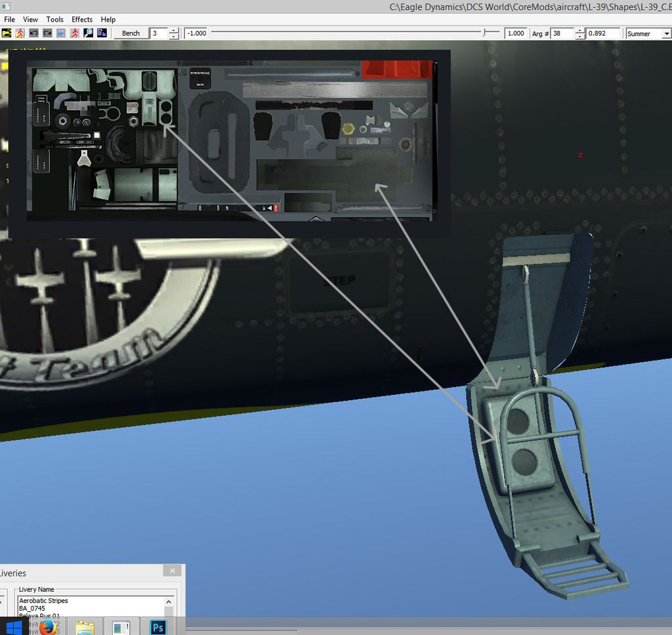Close the Liveries panel
The height and width of the screenshot is (635, 672).
pos(172,571)
